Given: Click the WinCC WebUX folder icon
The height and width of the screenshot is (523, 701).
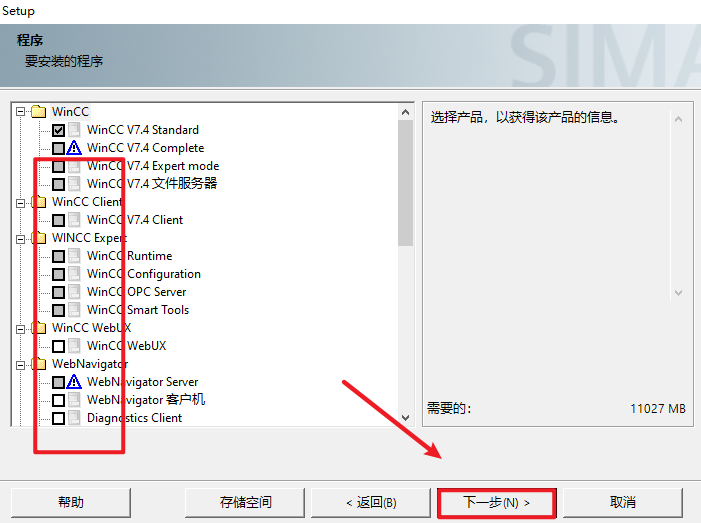Looking at the screenshot, I should pos(39,328).
